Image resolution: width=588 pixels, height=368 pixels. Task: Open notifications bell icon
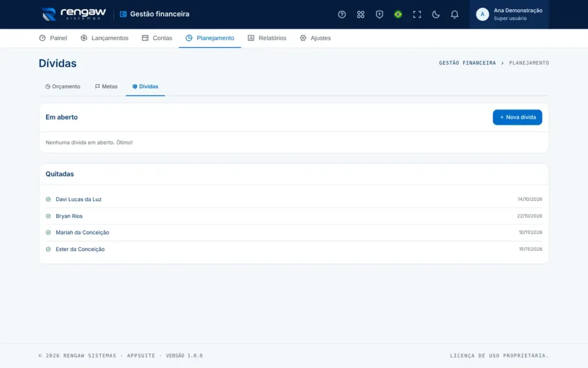[x=454, y=14]
